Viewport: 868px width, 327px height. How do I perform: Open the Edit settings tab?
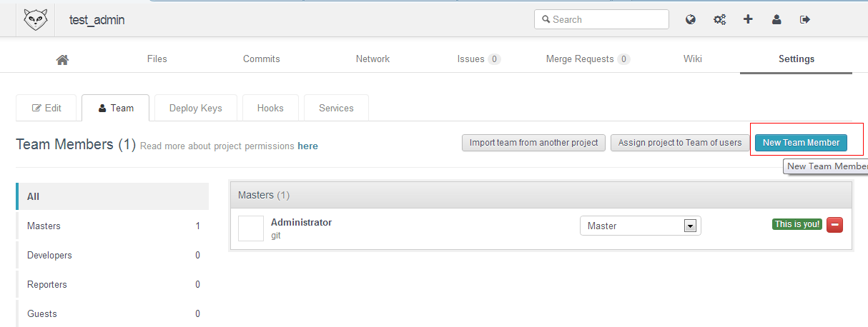[46, 108]
